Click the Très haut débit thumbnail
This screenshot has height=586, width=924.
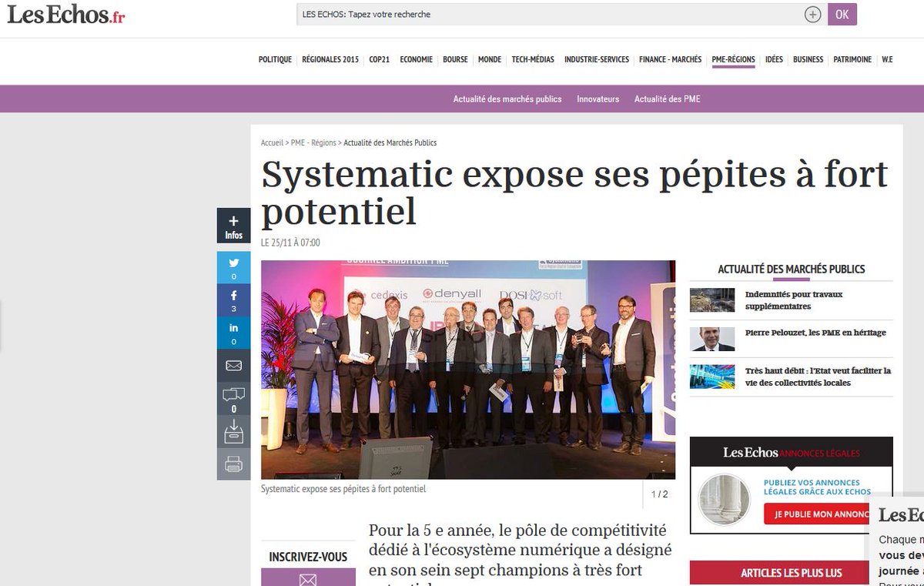click(712, 377)
